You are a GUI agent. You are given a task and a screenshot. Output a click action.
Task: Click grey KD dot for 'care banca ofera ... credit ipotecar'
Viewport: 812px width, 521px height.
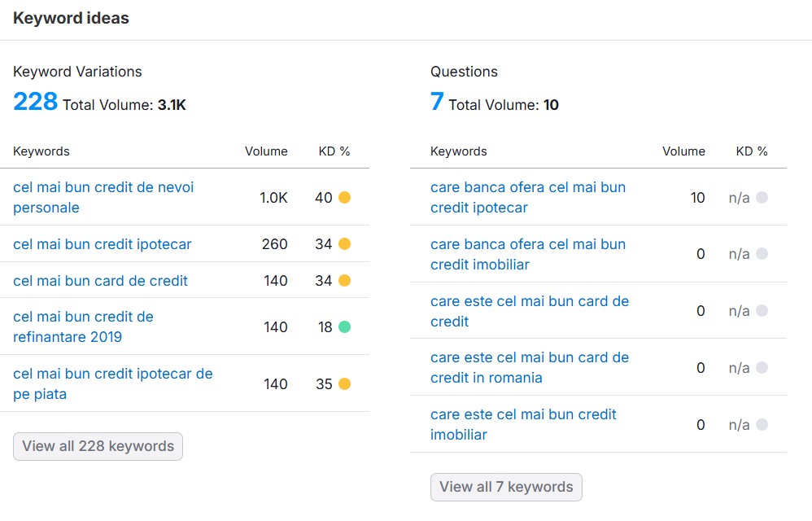coord(762,197)
